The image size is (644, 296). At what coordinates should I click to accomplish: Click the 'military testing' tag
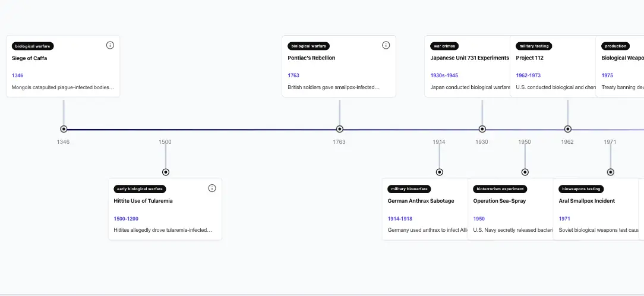(x=534, y=46)
